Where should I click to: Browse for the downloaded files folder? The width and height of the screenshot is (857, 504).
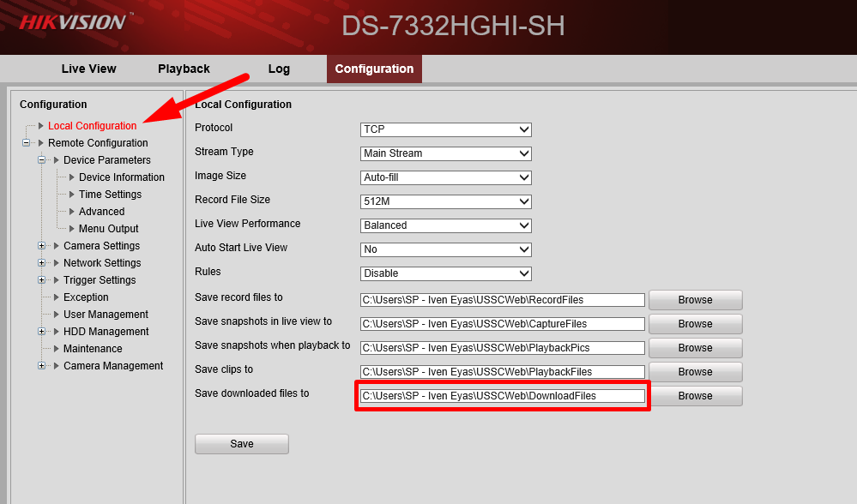point(695,396)
